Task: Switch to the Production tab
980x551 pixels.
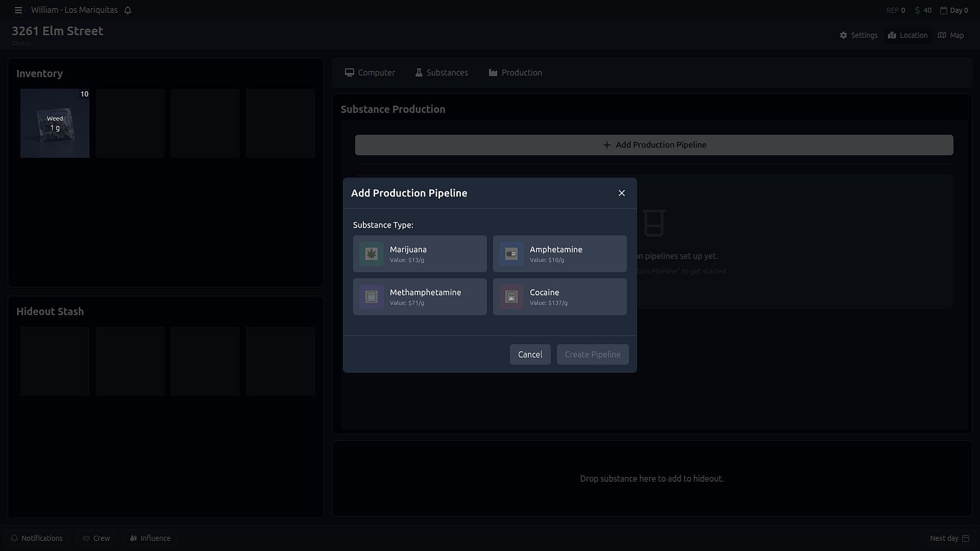Action: [x=515, y=72]
